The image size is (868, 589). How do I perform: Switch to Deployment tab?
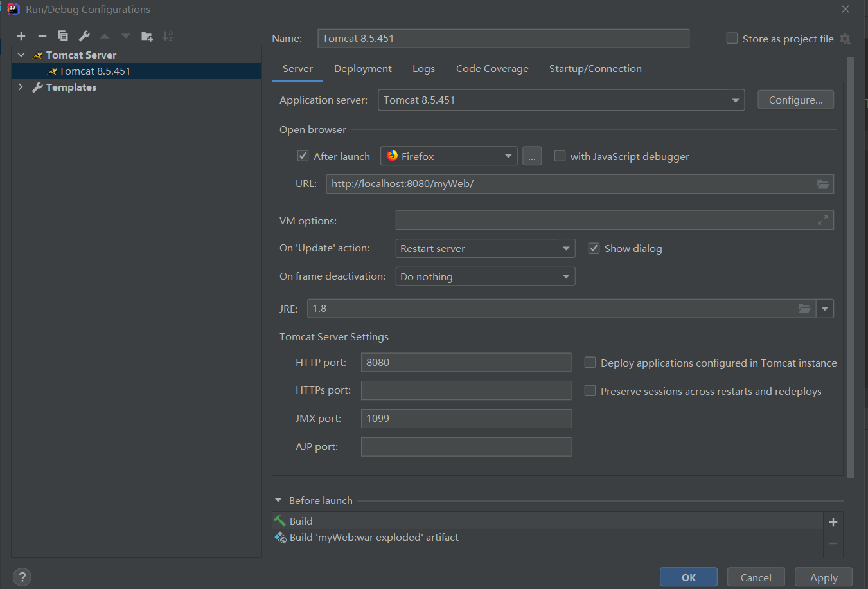pyautogui.click(x=363, y=69)
